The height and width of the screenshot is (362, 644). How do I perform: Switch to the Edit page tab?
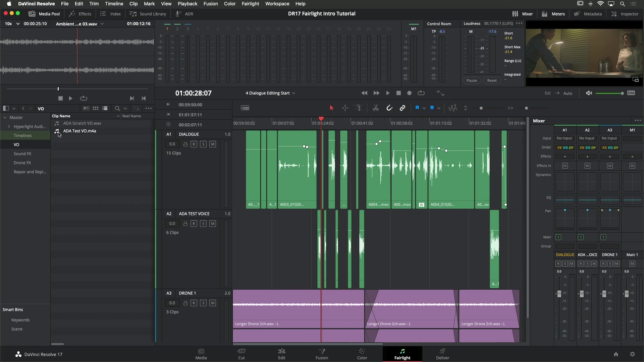[x=282, y=354]
